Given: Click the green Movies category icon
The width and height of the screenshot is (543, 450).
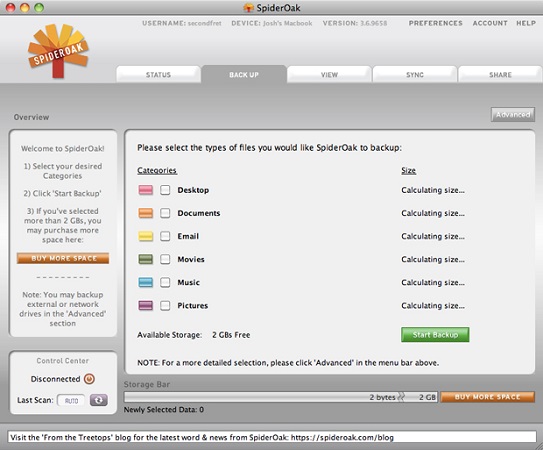Looking at the screenshot, I should pos(145,259).
